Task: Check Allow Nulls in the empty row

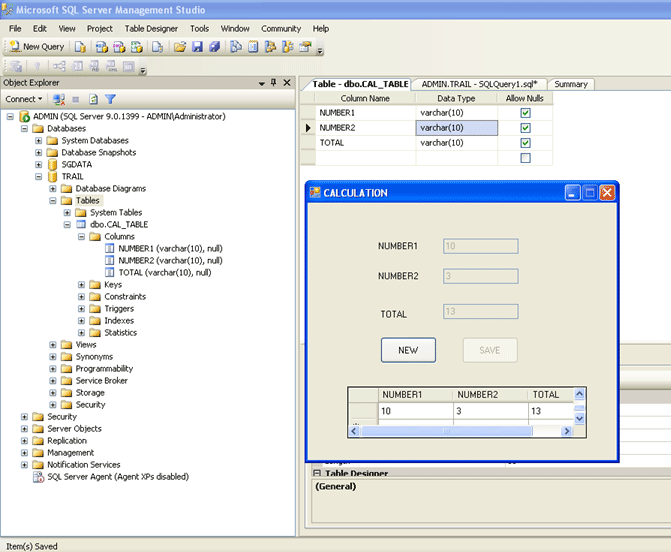Action: [x=525, y=158]
